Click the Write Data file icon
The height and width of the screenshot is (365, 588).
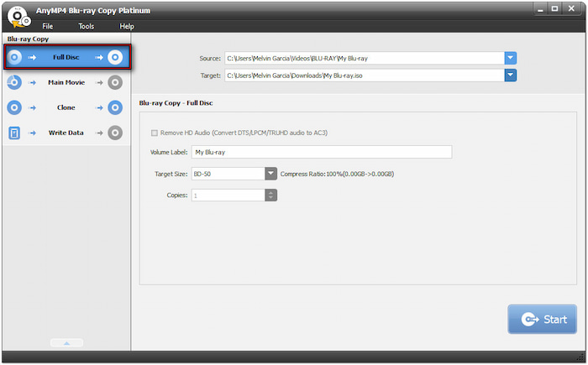[14, 133]
